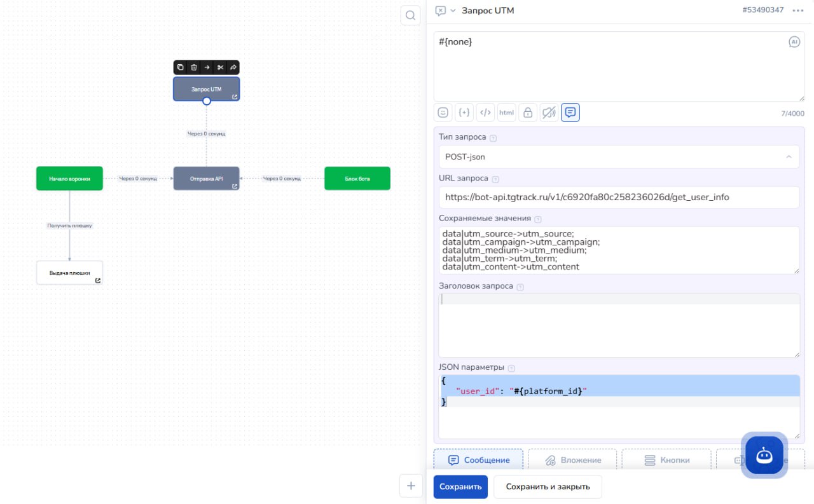Open the robot chat assistant button
Viewport: 814px width, 504px height.
click(764, 455)
